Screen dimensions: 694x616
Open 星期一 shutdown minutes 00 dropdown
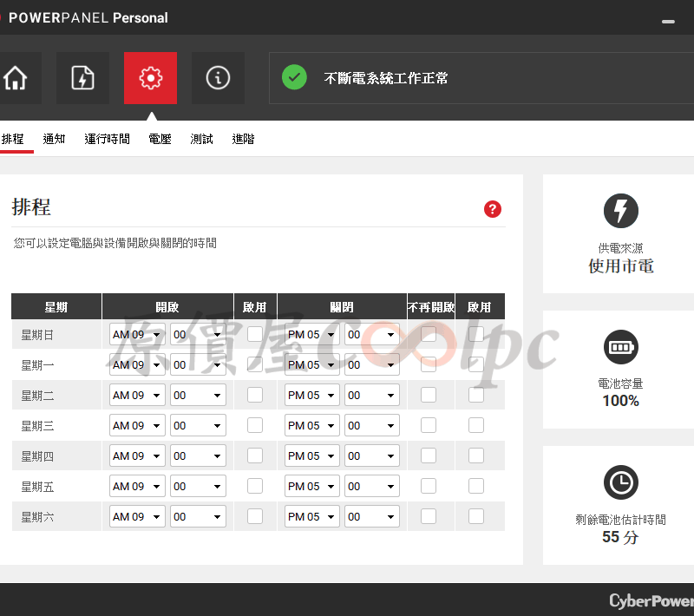point(372,364)
